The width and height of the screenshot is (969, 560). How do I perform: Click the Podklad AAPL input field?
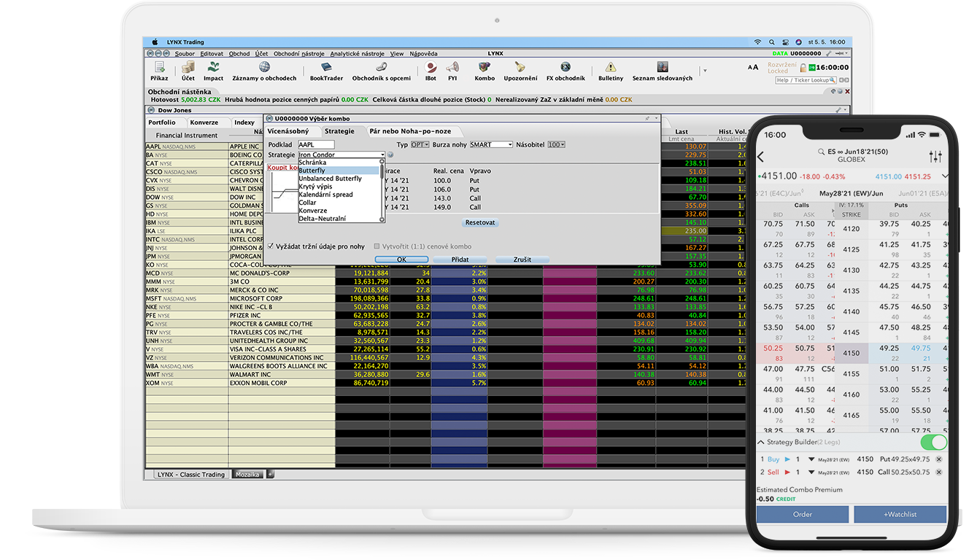[x=316, y=144]
